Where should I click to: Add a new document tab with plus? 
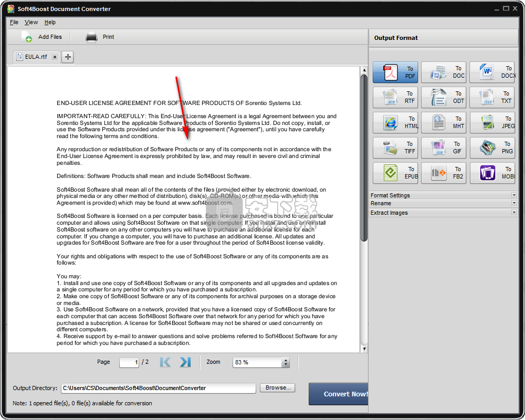(68, 57)
